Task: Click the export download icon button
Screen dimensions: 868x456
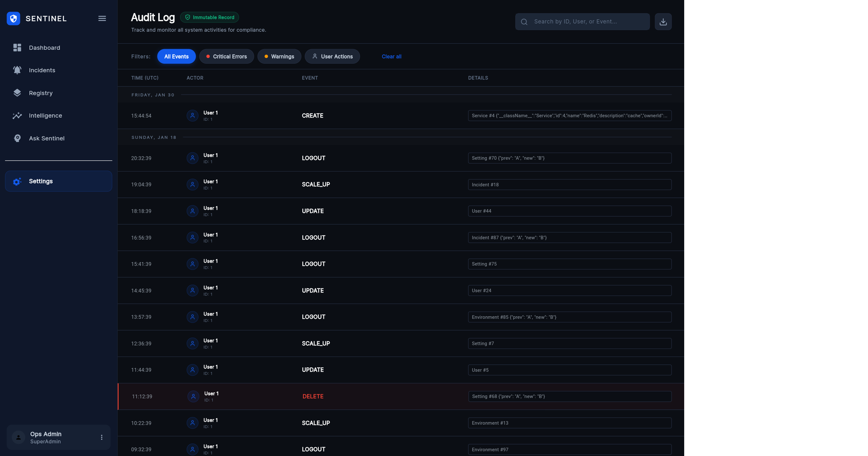Action: point(663,22)
